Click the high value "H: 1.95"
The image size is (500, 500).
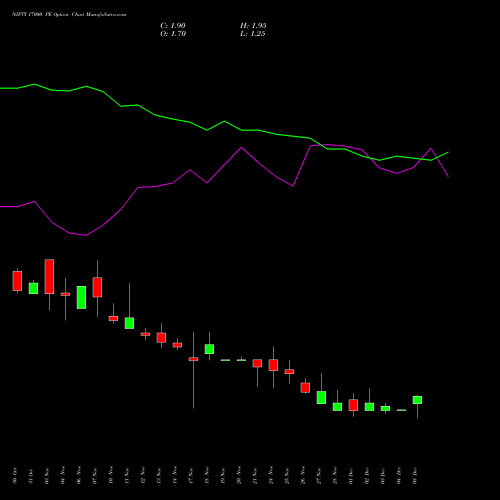pos(253,26)
